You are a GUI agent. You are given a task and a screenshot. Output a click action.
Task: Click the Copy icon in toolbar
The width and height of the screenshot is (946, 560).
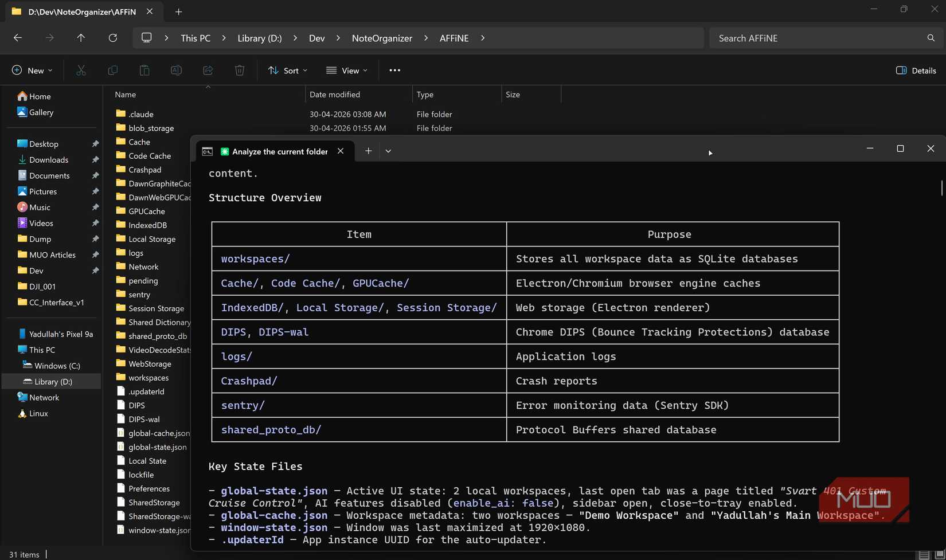tap(113, 71)
